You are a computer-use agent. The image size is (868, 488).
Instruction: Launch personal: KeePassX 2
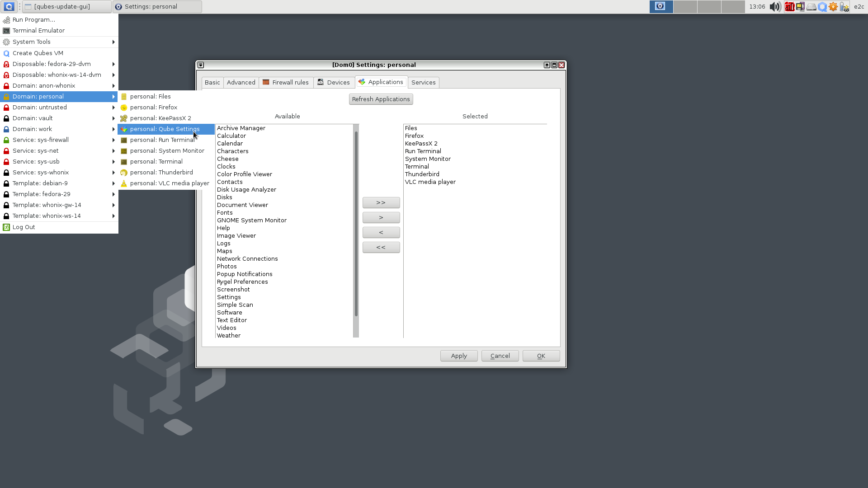[x=160, y=118]
